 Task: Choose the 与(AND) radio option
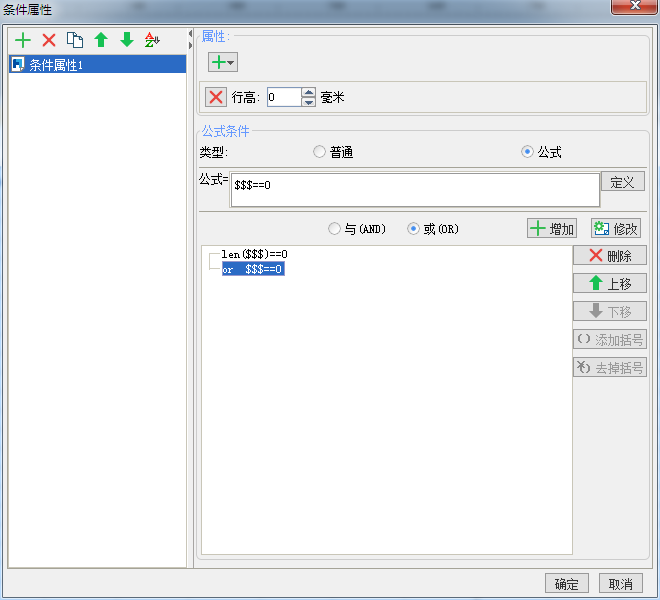[334, 229]
